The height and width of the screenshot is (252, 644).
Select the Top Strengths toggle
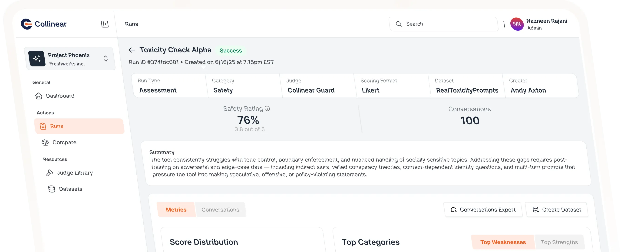(559, 242)
